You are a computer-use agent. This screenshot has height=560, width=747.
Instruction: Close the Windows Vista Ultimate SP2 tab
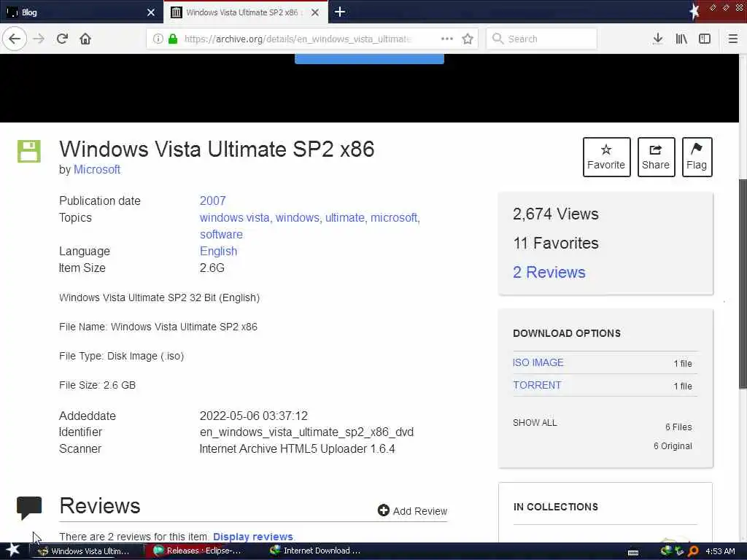(x=315, y=12)
